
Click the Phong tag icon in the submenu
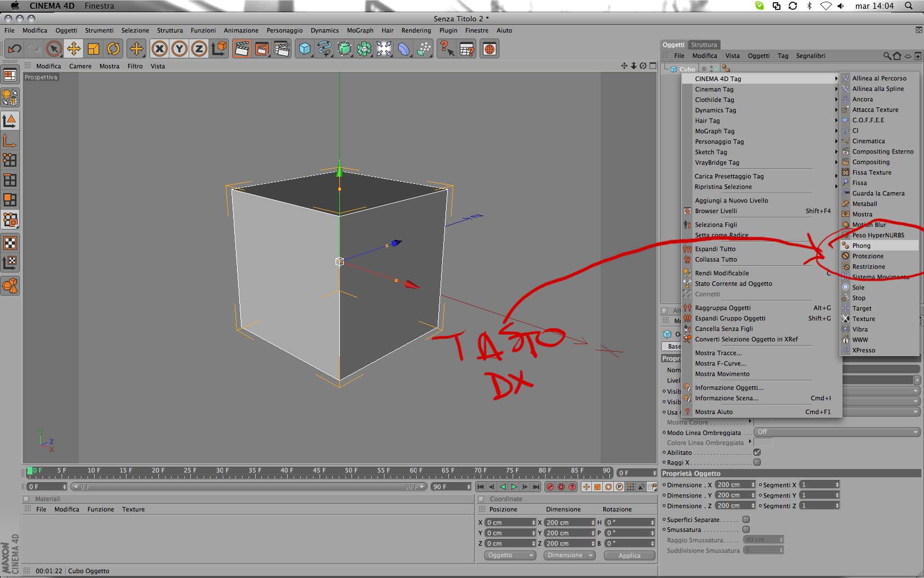coord(846,246)
